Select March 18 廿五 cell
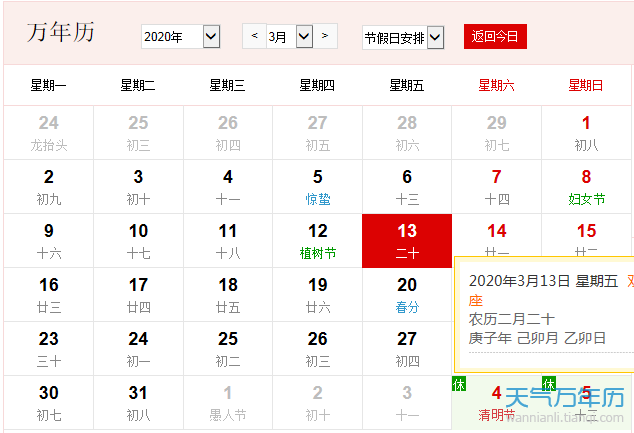 tap(228, 295)
